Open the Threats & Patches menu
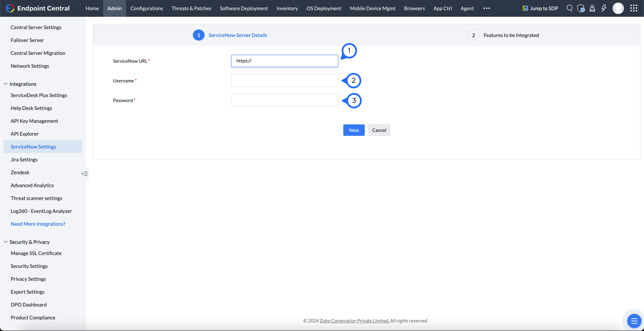Screen dimensions: 644x331 coord(191,8)
